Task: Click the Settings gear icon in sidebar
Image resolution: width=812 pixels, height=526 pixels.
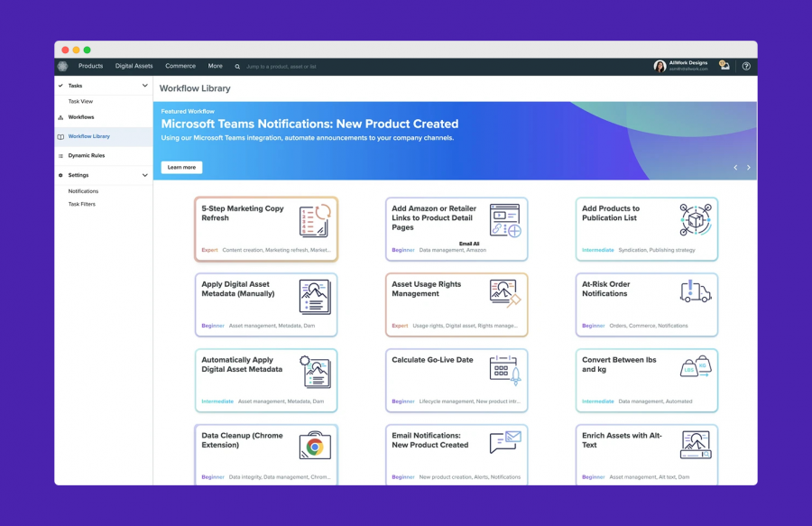Action: (x=60, y=176)
